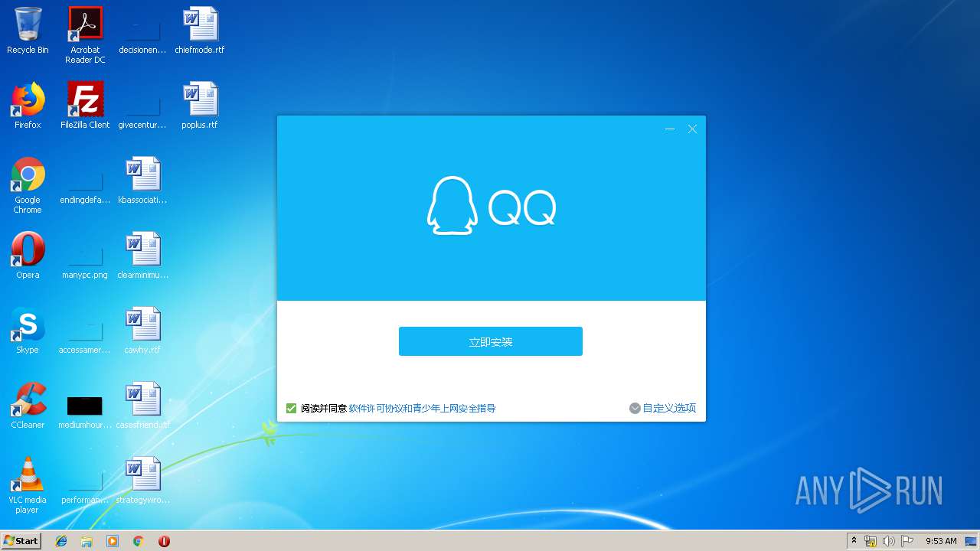Open Windows Explorer from taskbar
The image size is (980, 551).
87,541
